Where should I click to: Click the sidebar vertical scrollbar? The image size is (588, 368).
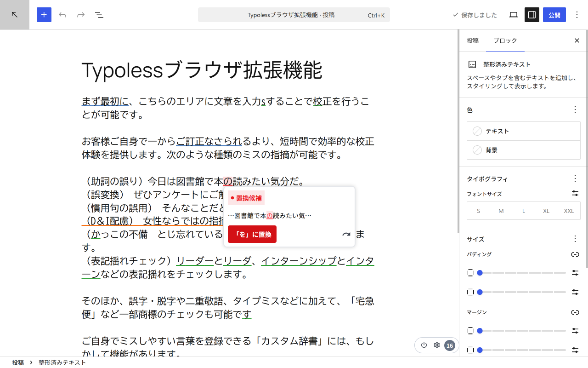tap(586, 149)
